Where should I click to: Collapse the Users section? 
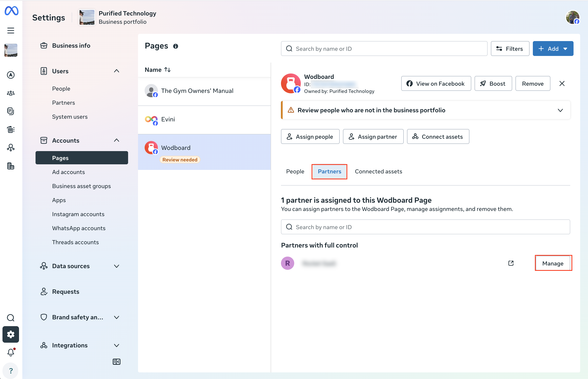(117, 71)
